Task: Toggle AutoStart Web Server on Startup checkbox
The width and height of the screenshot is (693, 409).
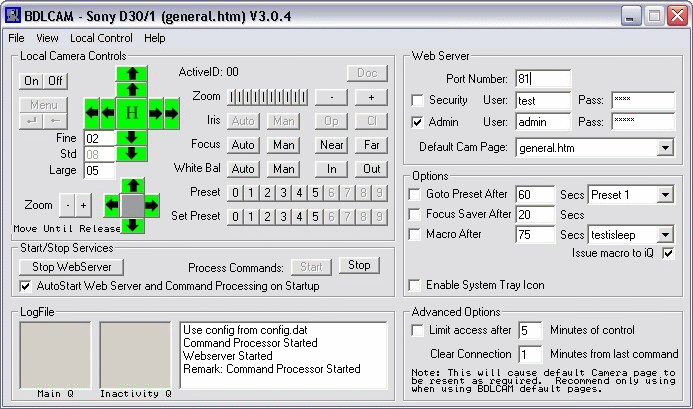Action: click(x=27, y=286)
